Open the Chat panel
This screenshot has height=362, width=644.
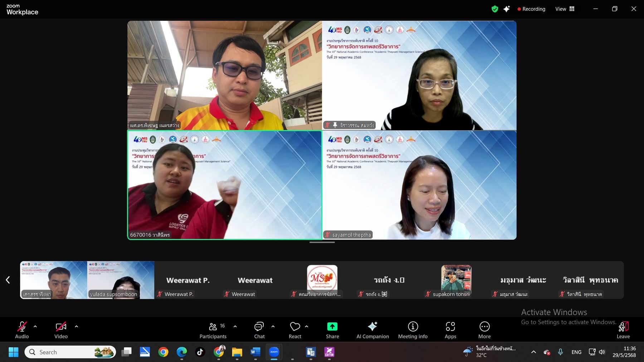tap(259, 330)
